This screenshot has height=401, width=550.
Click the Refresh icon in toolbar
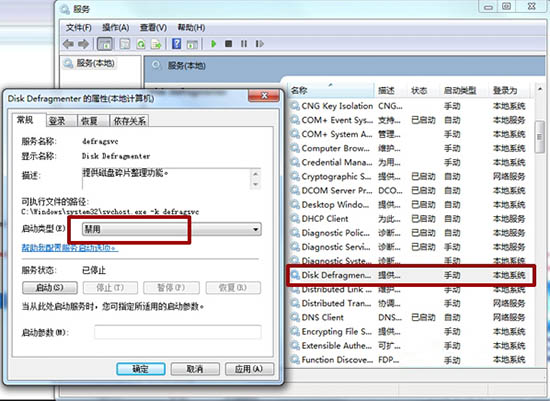click(141, 44)
